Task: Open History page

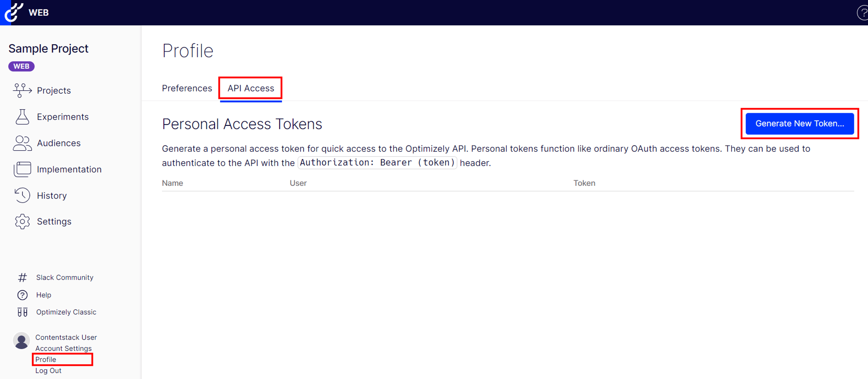Action: click(x=52, y=196)
